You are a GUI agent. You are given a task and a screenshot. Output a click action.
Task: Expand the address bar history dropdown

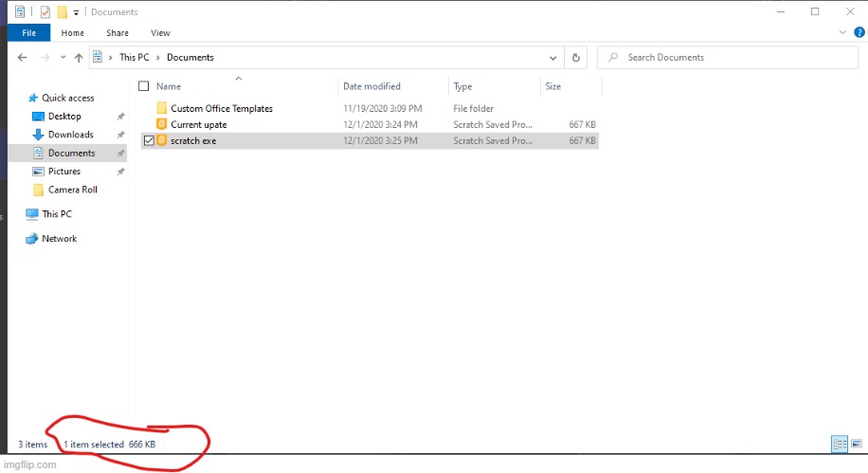(x=552, y=58)
